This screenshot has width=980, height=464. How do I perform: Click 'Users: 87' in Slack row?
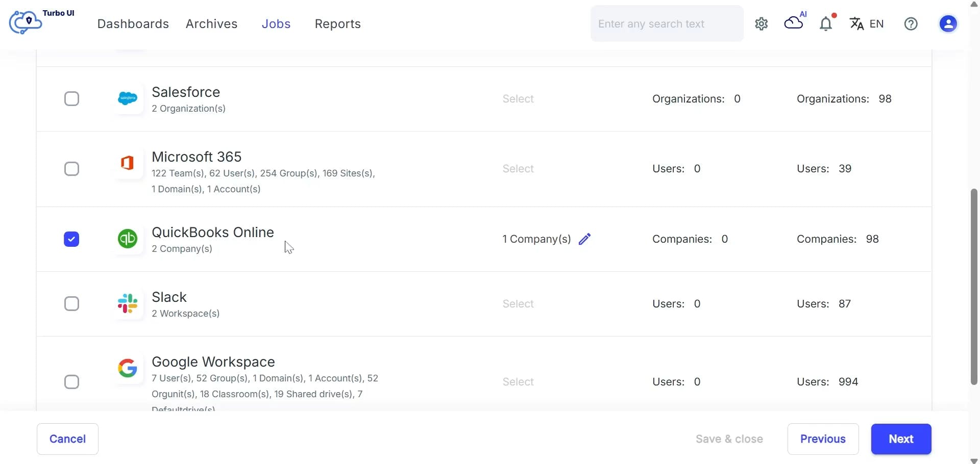point(824,304)
